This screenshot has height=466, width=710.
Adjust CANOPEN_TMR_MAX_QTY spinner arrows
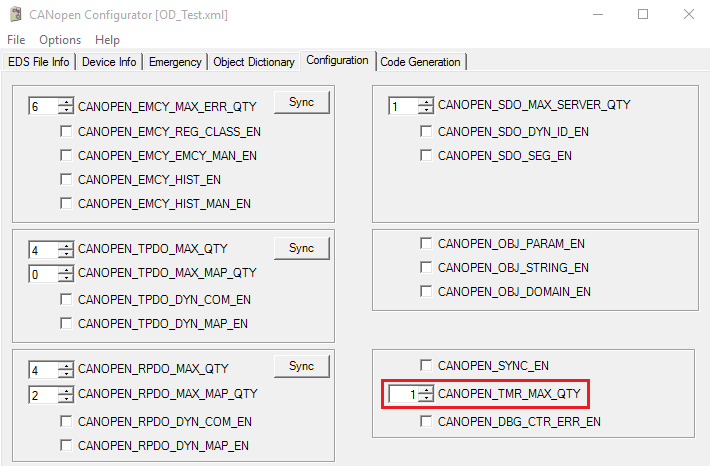pos(426,394)
